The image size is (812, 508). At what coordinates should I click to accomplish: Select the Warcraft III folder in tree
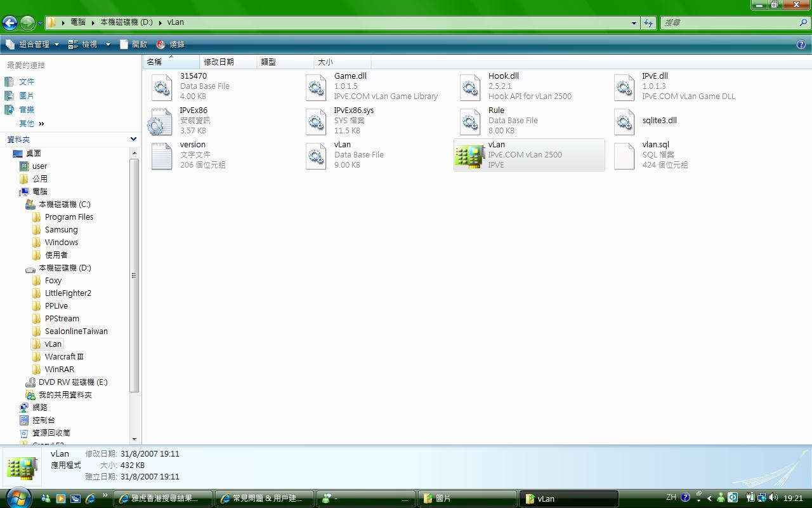pos(63,356)
